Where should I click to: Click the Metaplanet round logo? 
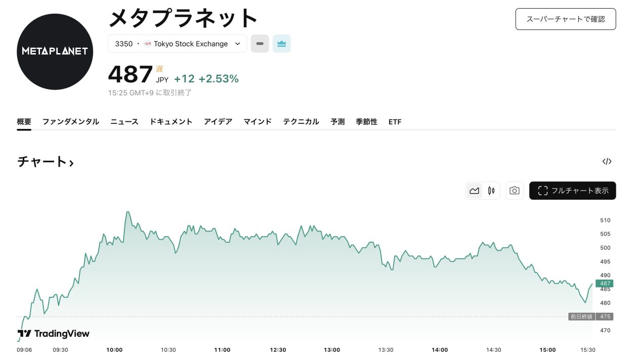coord(55,52)
